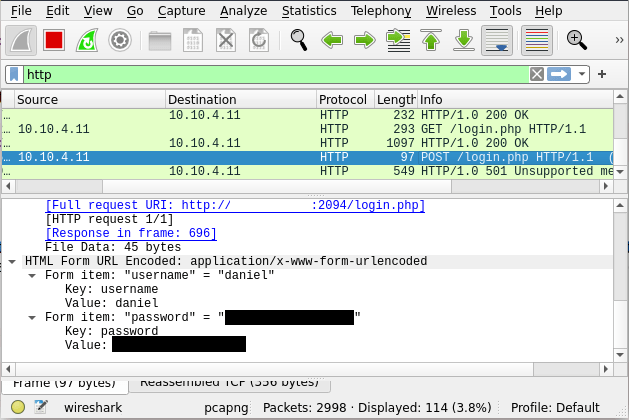
Task: Sort by Destination column header
Action: coord(241,99)
